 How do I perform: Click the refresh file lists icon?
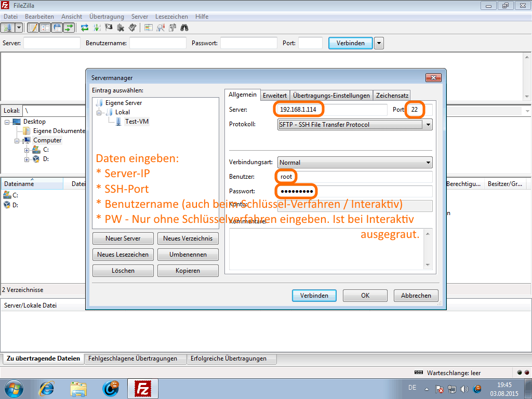tap(85, 28)
